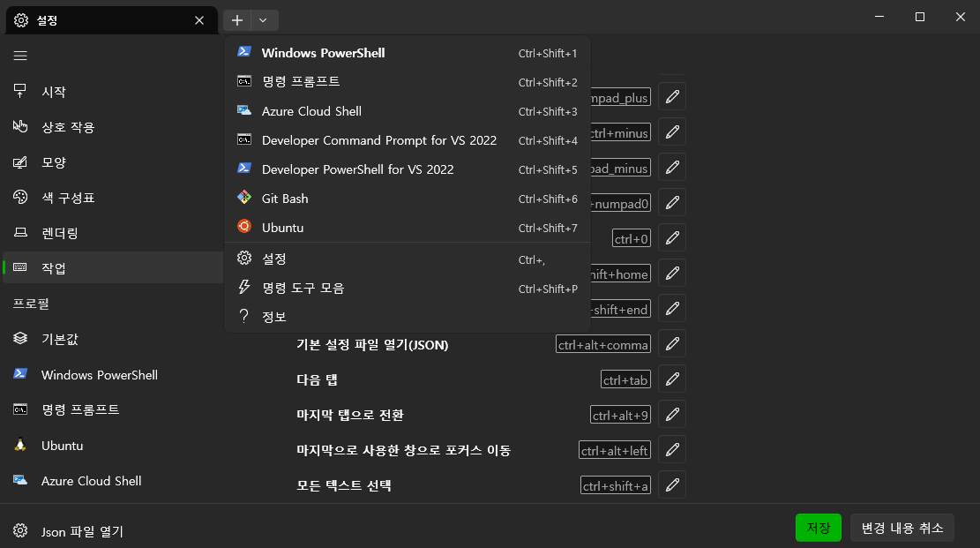Launch 명령 프롬프트 from dropdown menu
This screenshot has width=980, height=548.
(408, 81)
